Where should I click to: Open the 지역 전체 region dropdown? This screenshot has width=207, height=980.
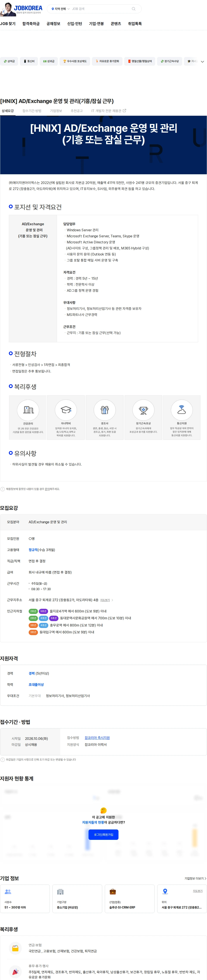pyautogui.click(x=61, y=9)
